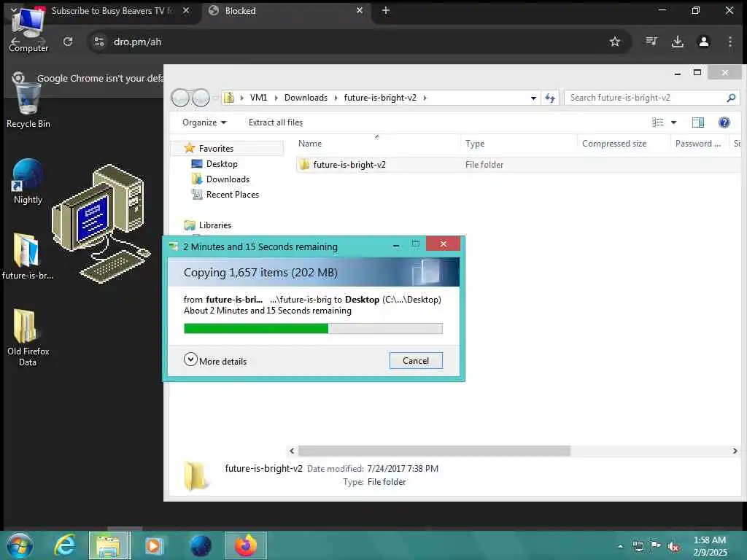
Task: Select Recent Places in Favorites
Action: (x=233, y=194)
